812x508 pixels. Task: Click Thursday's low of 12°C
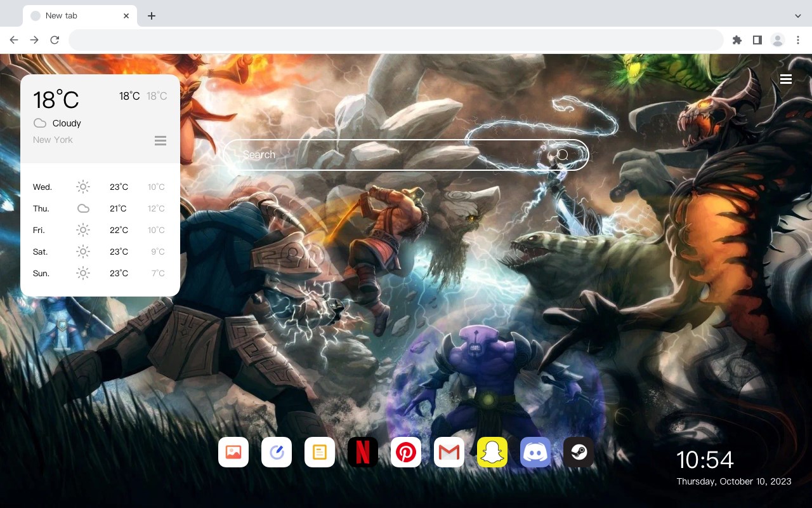pos(156,208)
